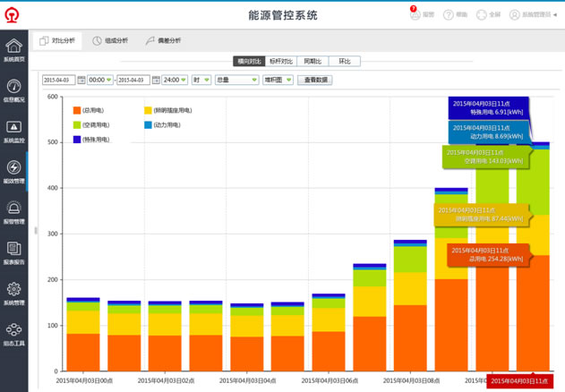Switch to the 组成分析 tab

point(110,40)
